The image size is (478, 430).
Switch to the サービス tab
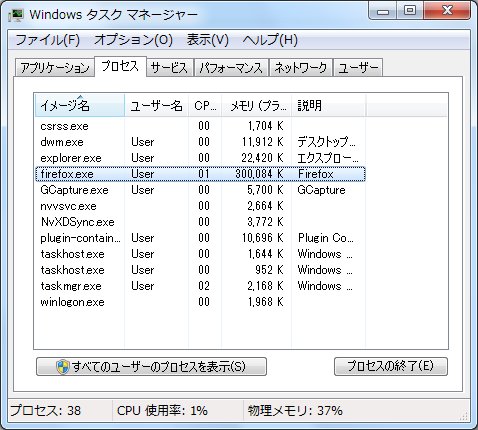point(169,68)
